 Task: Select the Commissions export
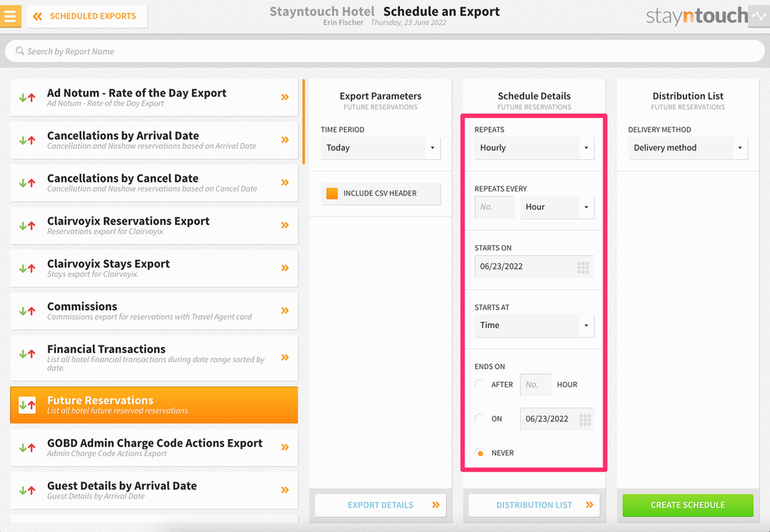(x=154, y=311)
